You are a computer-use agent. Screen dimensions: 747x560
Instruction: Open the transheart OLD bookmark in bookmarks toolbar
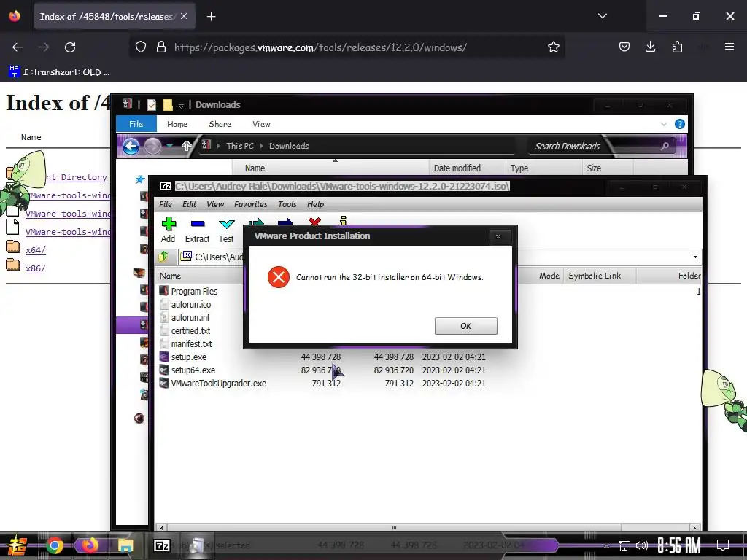[60, 72]
